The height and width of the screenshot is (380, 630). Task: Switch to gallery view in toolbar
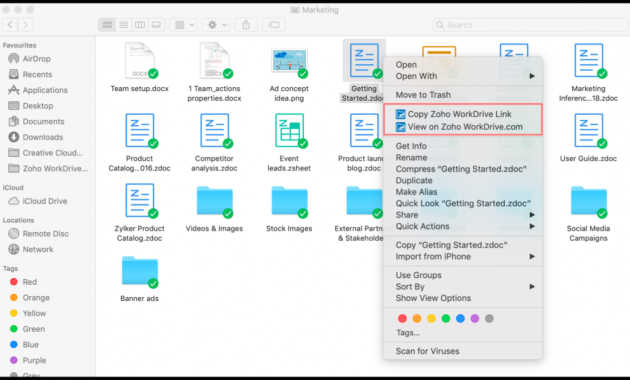tap(156, 25)
